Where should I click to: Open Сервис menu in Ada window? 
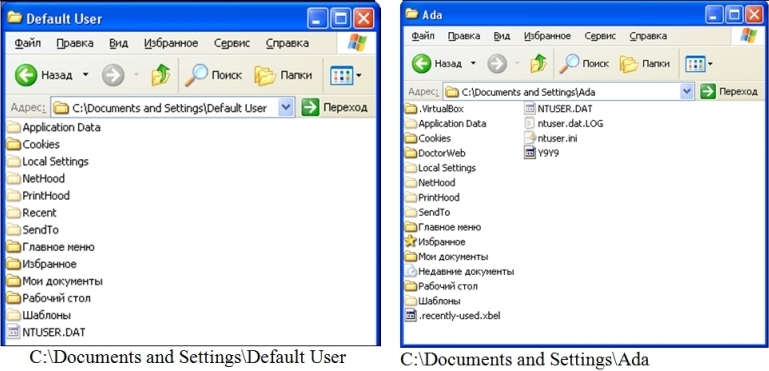click(x=600, y=36)
